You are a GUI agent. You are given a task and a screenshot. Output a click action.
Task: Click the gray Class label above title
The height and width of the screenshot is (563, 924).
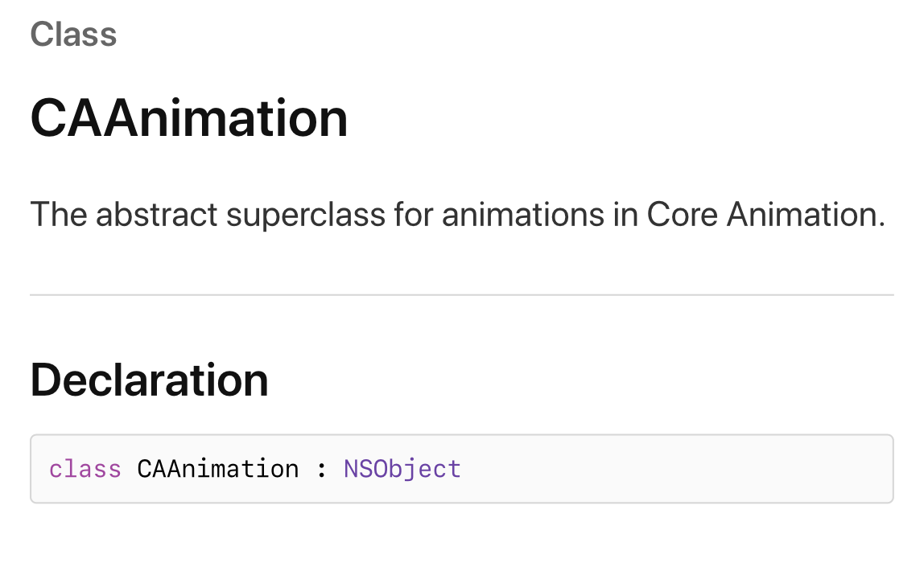73,35
